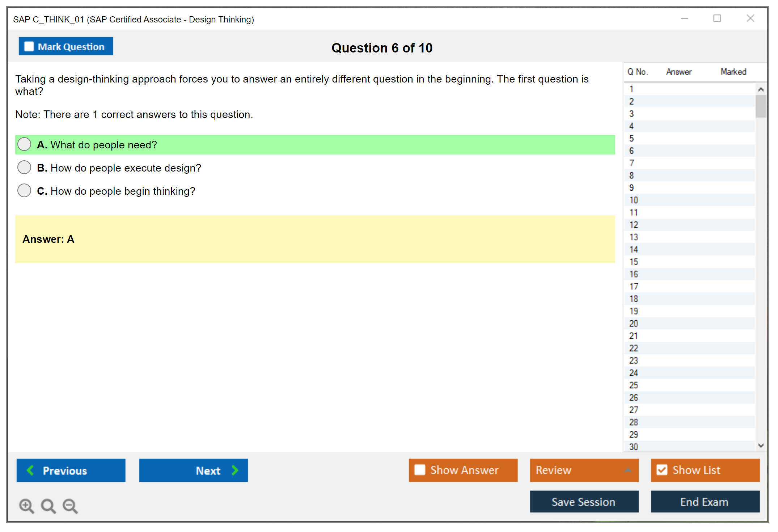Expand the Review dropdown
Screen dimensions: 778x532
pyautogui.click(x=628, y=470)
